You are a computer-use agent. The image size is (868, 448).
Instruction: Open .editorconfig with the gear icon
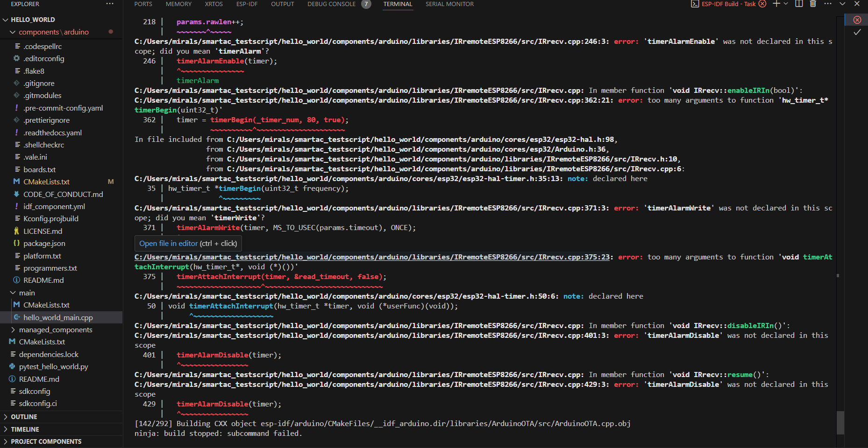click(44, 59)
